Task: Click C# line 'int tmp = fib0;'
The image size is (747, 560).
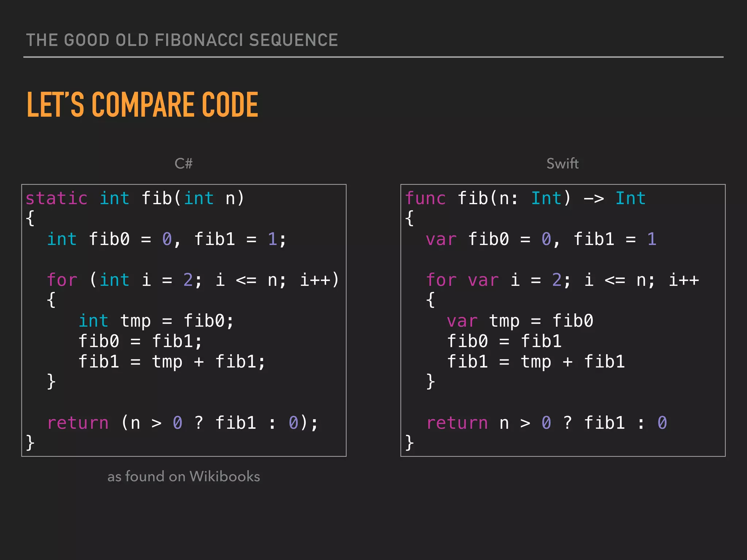Action: (x=156, y=322)
